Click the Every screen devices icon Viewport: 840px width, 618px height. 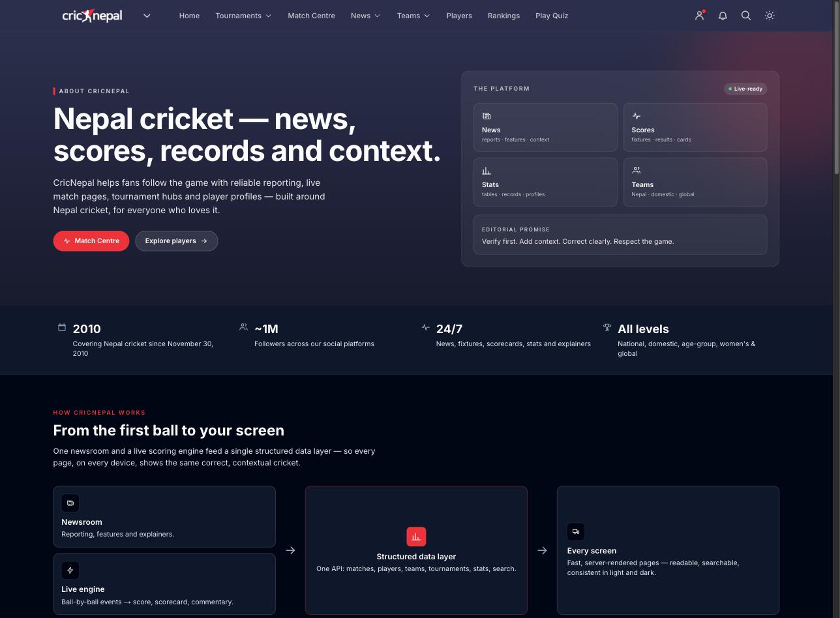point(576,532)
